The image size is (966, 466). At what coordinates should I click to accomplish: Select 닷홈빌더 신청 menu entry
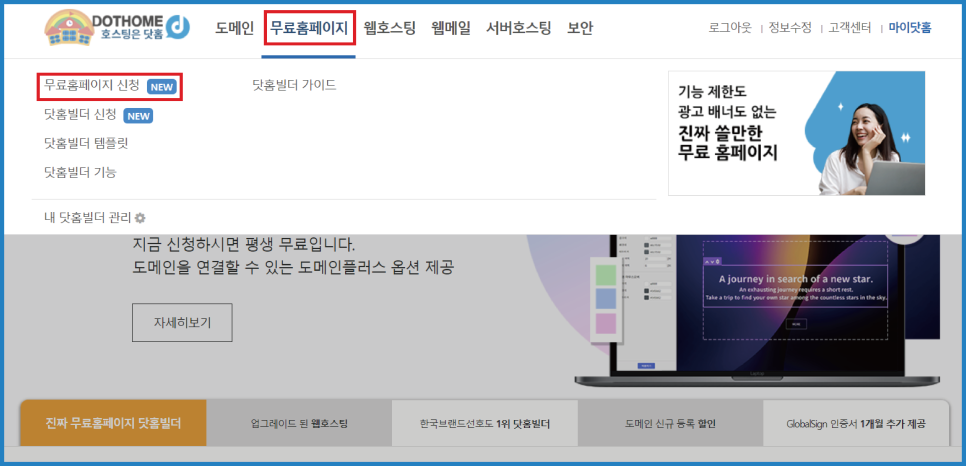pos(80,114)
